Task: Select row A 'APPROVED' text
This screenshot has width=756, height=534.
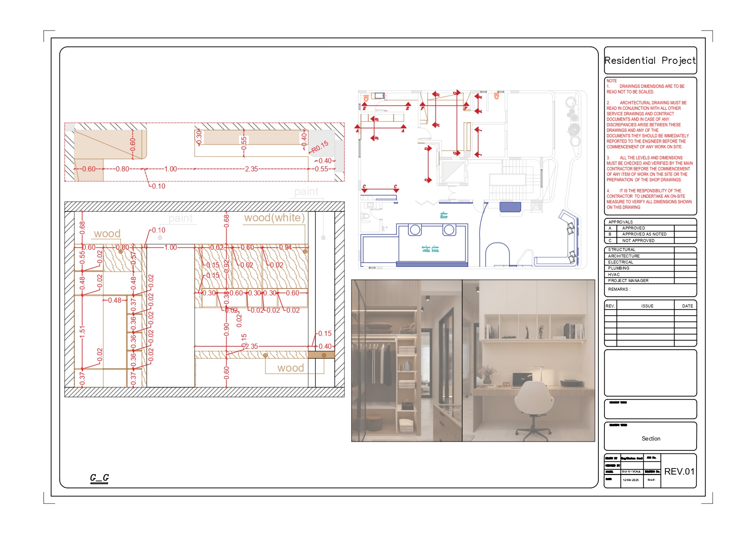Action: coord(634,228)
